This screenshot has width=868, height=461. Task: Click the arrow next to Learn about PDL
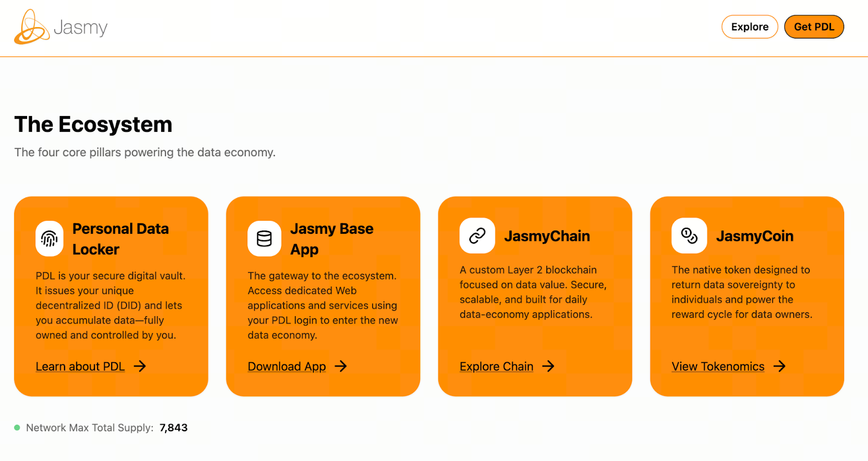(140, 367)
